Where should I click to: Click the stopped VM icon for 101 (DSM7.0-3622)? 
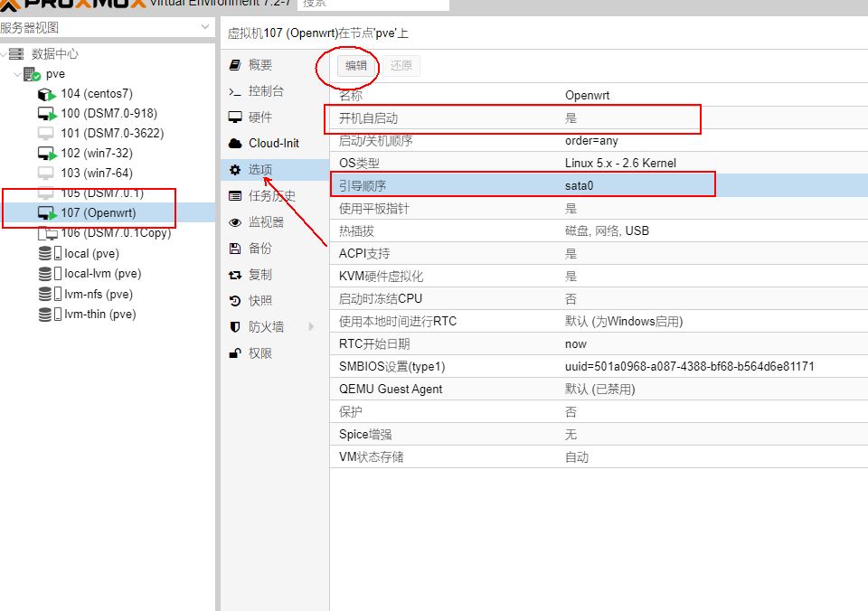(x=45, y=134)
